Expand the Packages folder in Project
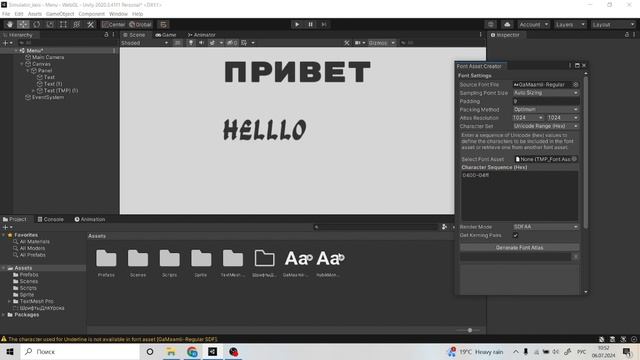 click(4, 315)
